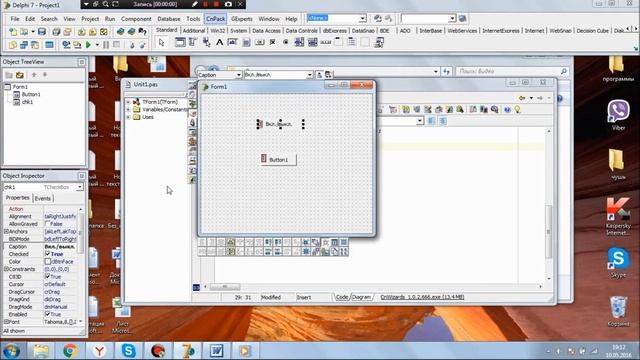This screenshot has height=360, width=640.
Task: Open the File menu
Action: 15,19
